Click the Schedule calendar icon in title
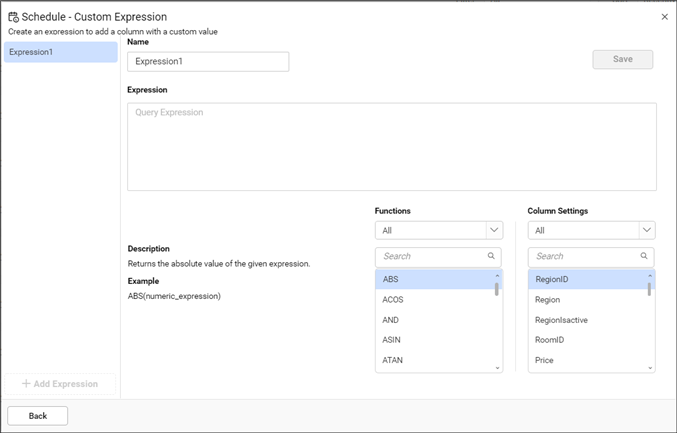The height and width of the screenshot is (433, 677). coord(13,17)
